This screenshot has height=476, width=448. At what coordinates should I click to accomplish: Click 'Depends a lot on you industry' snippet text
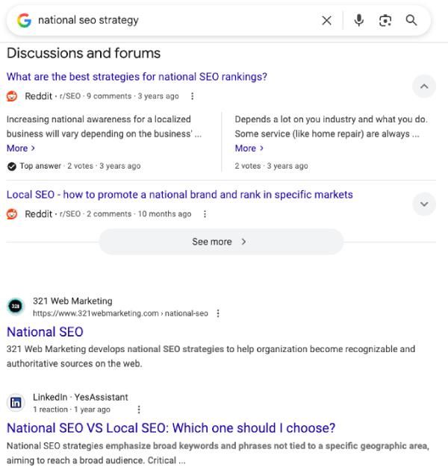331,127
